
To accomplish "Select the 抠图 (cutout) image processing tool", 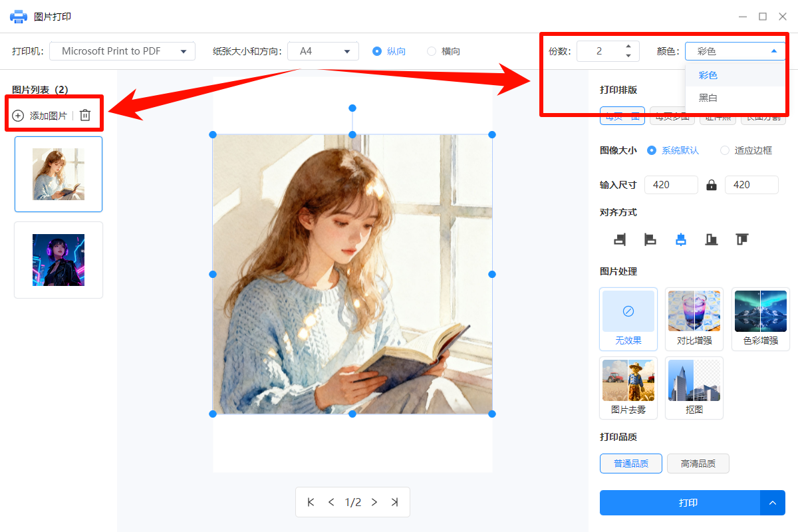I will [694, 388].
